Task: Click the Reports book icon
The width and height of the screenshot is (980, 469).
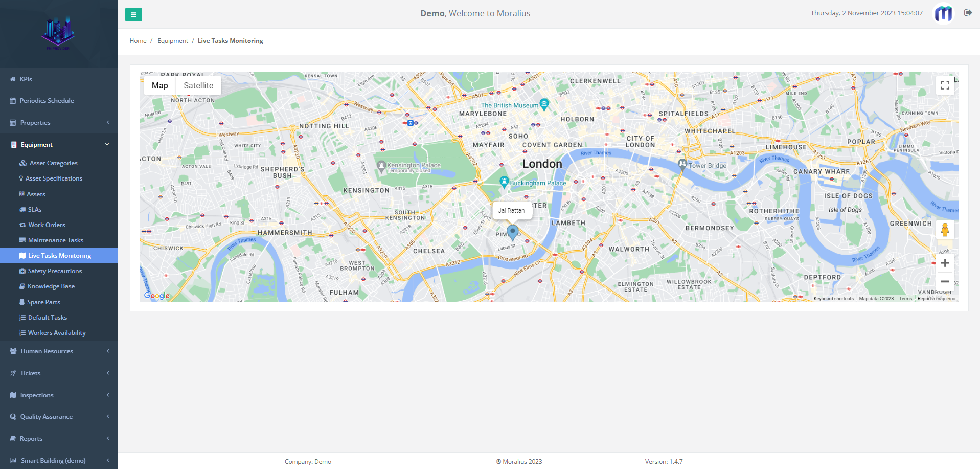Action: (13, 439)
